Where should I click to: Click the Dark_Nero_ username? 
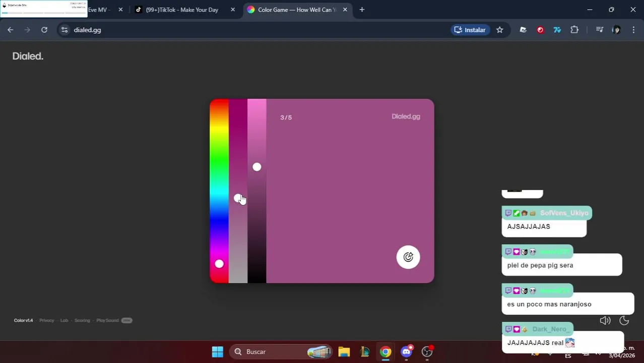[x=550, y=329]
